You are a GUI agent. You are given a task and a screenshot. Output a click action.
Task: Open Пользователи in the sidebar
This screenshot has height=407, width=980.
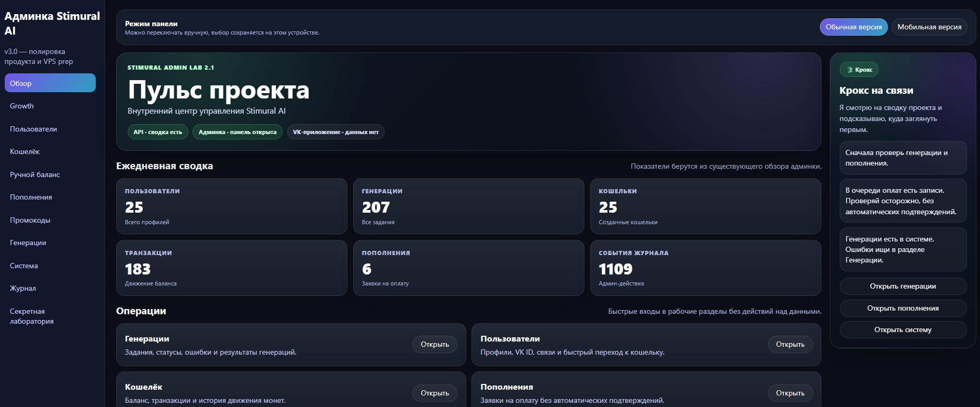point(50,129)
